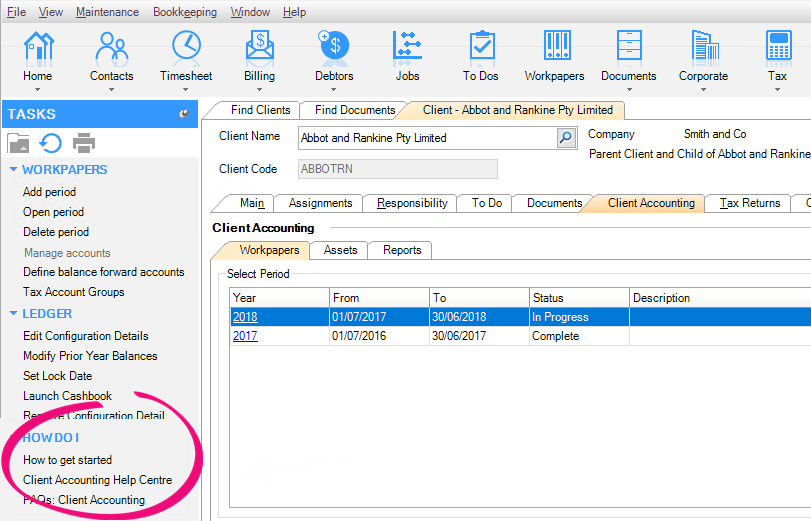Click the Client Name input field
This screenshot has width=811, height=521.
[425, 138]
